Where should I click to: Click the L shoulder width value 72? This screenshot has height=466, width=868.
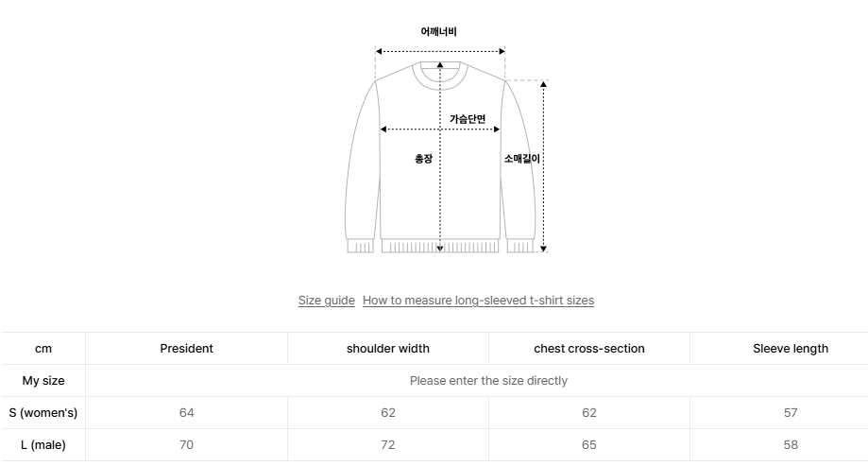click(388, 445)
